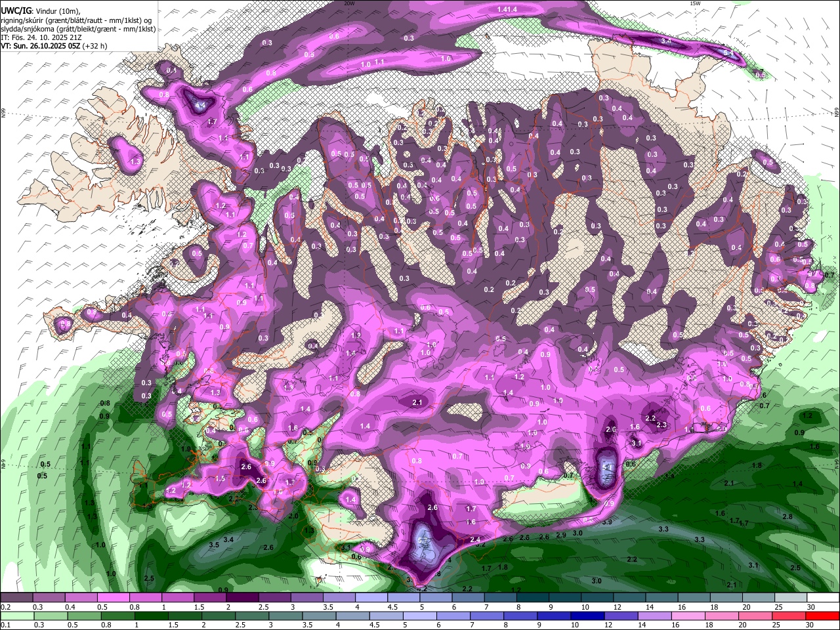Pick the 0.4 swatch in the purple snow scale

coord(81,598)
